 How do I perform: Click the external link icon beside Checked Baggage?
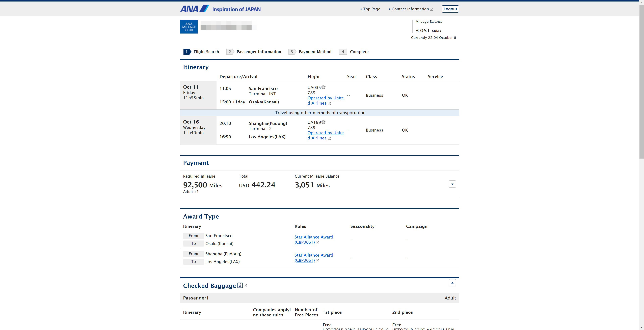tap(245, 286)
